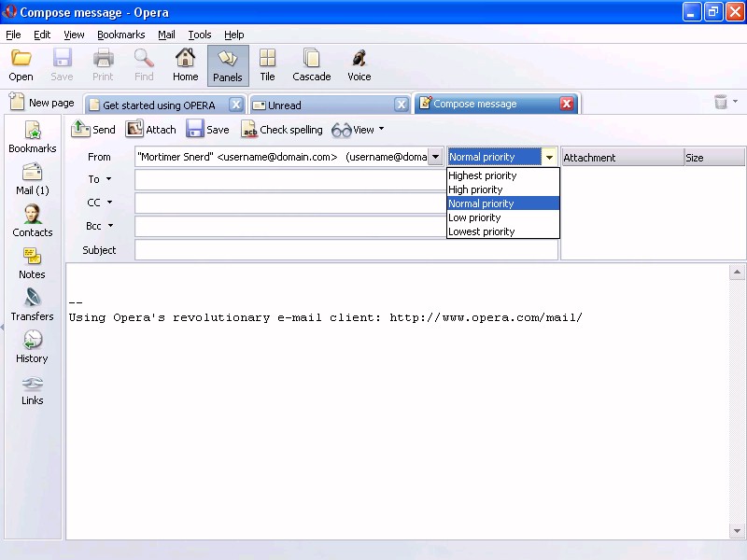Click the greyed Print toolbar icon

103,59
